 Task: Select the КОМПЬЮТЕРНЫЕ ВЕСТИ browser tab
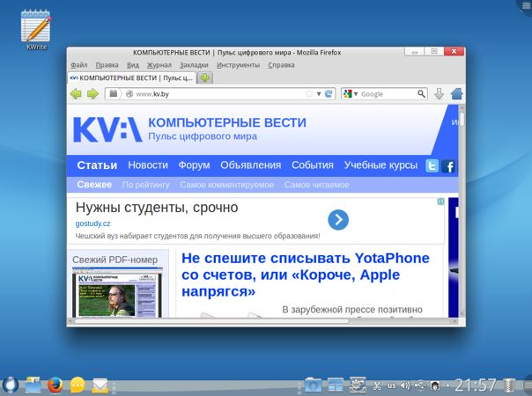point(131,78)
